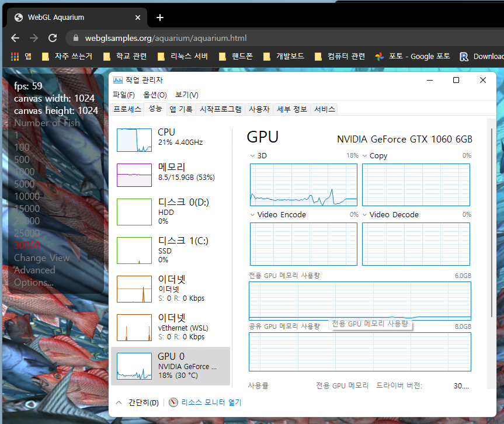Open the Video Encode engine dropdown
Viewport: 504px width, 424px height.
pos(252,214)
